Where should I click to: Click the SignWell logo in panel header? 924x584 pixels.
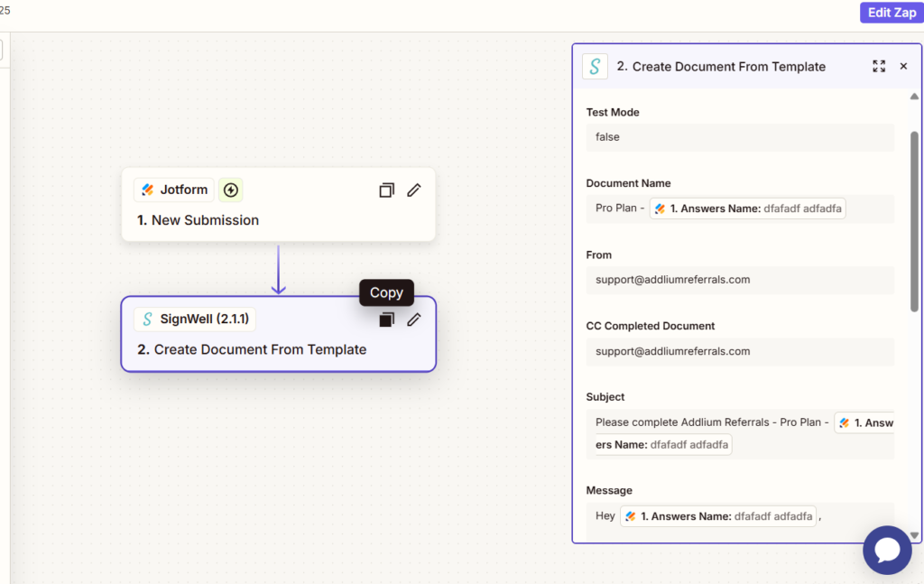[596, 67]
